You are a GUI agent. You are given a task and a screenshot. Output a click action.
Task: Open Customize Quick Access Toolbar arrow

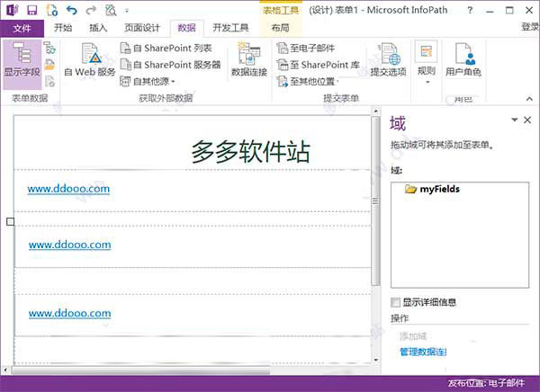tap(127, 11)
